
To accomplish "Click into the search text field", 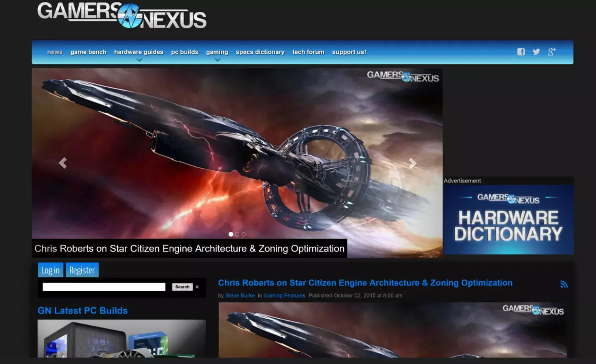I will tap(104, 287).
